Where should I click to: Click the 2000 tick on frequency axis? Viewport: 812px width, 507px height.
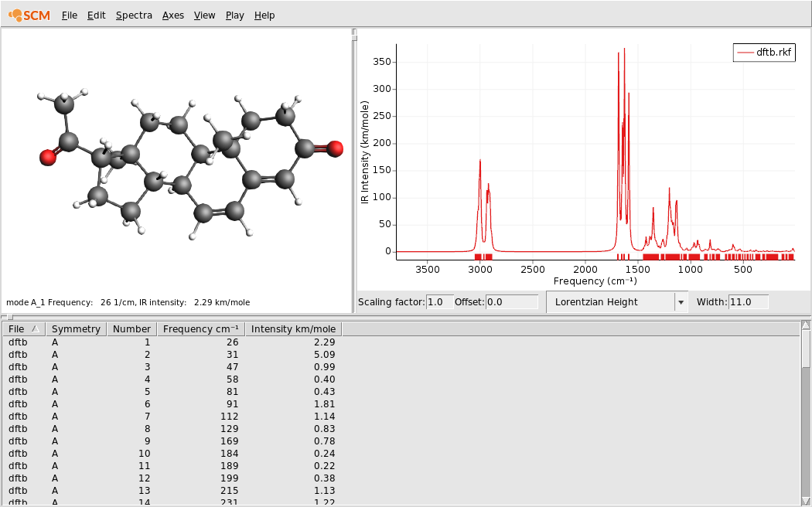585,270
